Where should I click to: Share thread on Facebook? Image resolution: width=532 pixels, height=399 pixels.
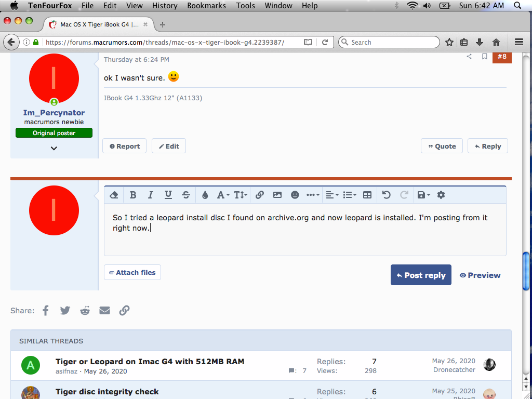pos(46,311)
